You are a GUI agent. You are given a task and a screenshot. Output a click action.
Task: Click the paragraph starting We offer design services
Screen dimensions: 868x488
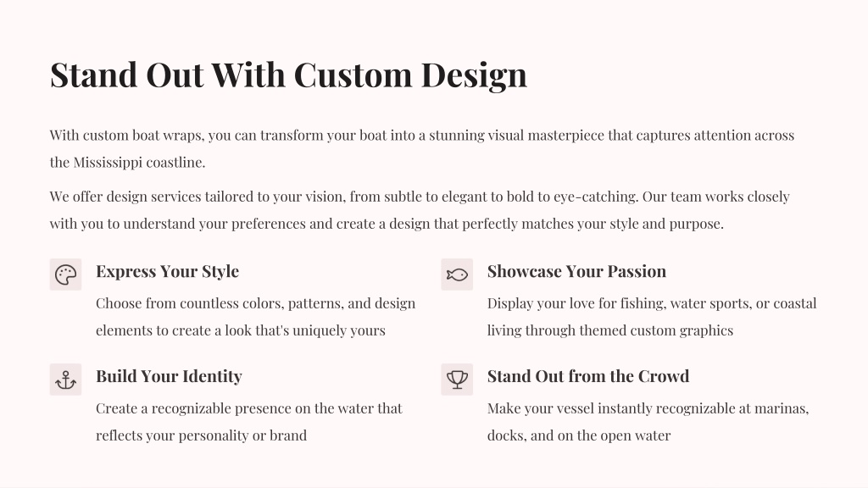click(x=420, y=210)
